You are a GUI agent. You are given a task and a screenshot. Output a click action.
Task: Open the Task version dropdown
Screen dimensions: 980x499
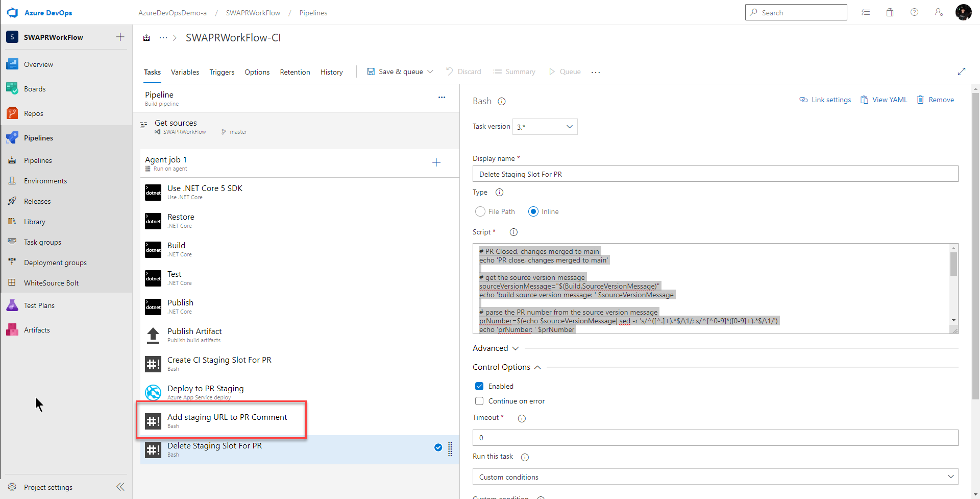545,127
